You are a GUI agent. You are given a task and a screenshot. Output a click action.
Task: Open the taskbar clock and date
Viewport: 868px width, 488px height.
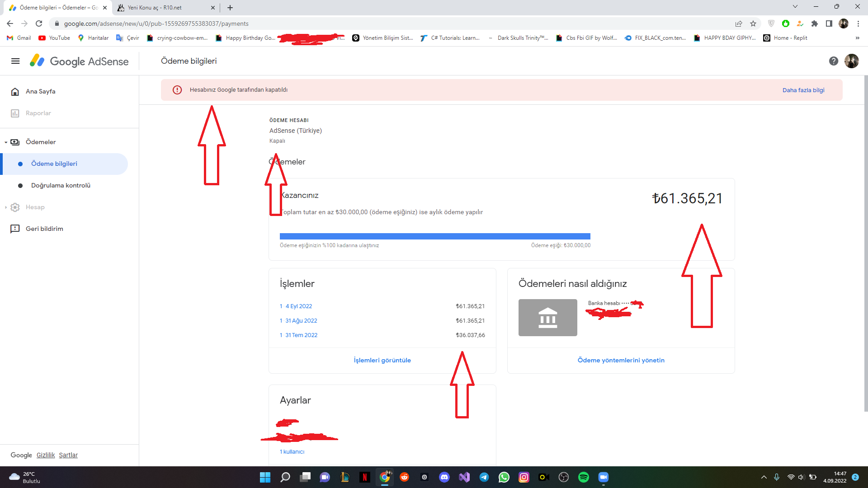tap(835, 477)
